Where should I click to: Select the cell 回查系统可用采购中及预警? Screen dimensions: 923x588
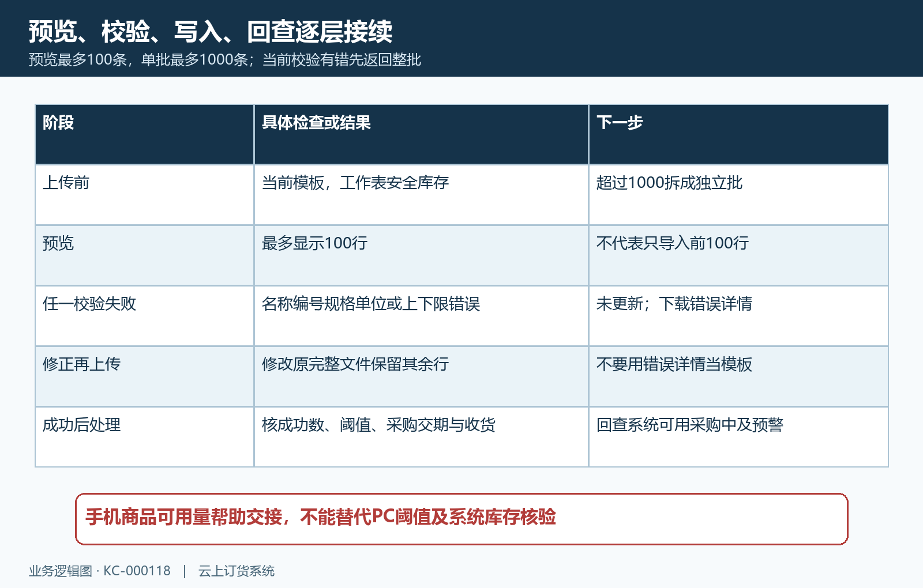coord(738,437)
